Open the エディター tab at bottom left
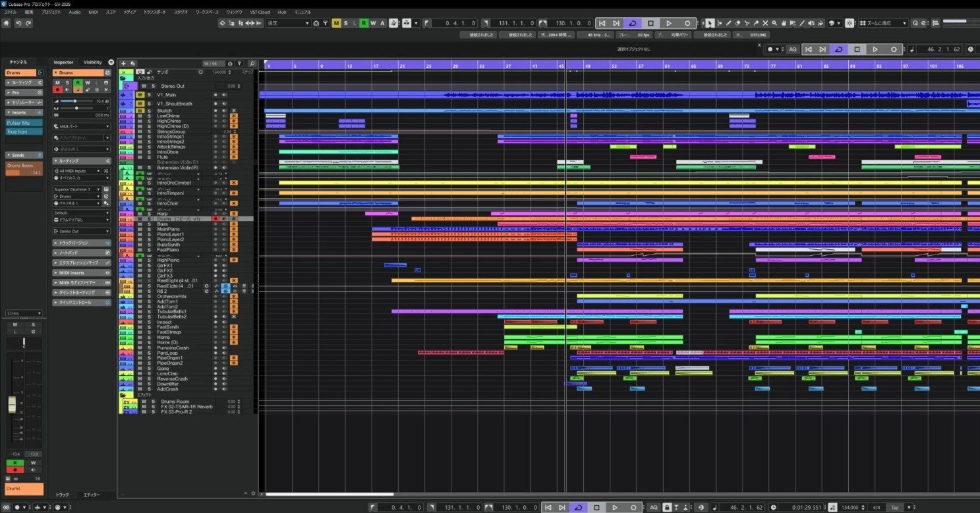Viewport: 980px width, 513px height. pos(92,495)
